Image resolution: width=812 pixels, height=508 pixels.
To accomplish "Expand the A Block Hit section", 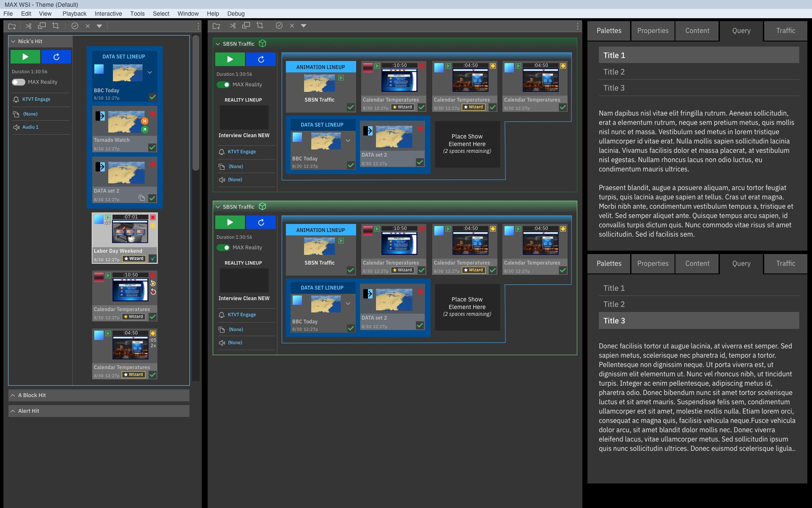I will tap(13, 395).
